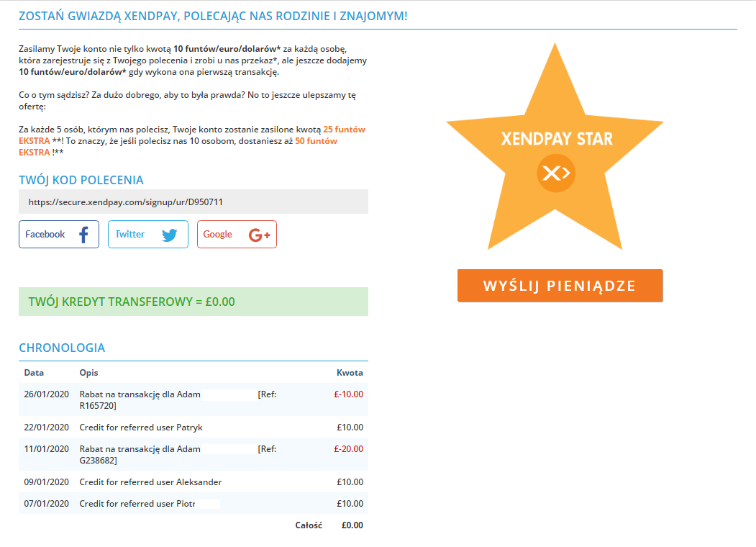Click the round Xendpay X logo in star
Viewport: 756px width, 547px height.
click(556, 173)
